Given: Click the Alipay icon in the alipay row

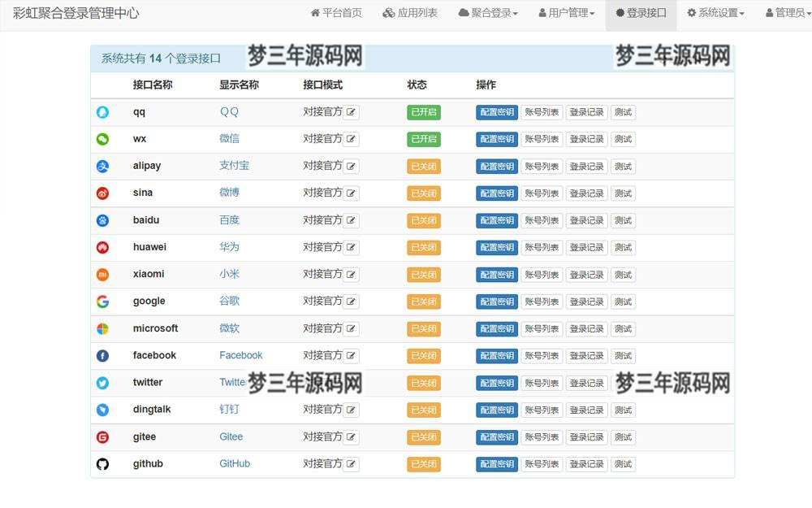Looking at the screenshot, I should 102,166.
